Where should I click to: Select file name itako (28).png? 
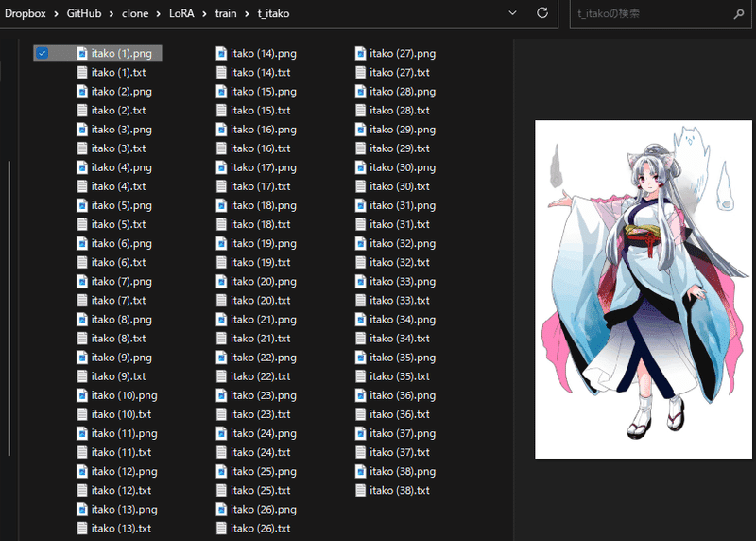point(403,91)
